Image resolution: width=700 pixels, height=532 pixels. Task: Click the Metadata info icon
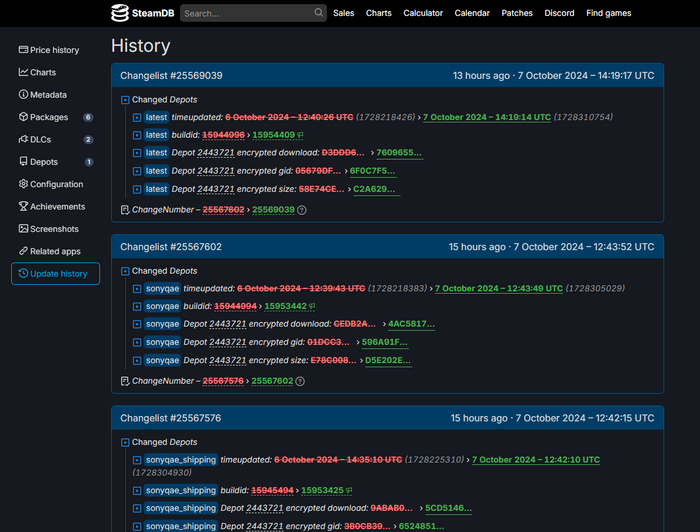click(x=23, y=94)
